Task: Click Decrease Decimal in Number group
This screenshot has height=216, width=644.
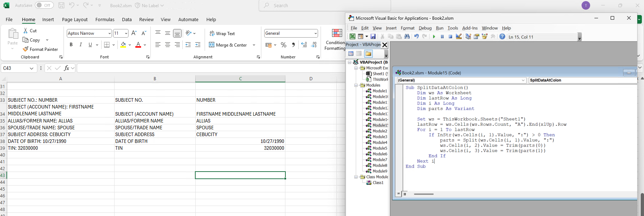Action: [x=314, y=45]
